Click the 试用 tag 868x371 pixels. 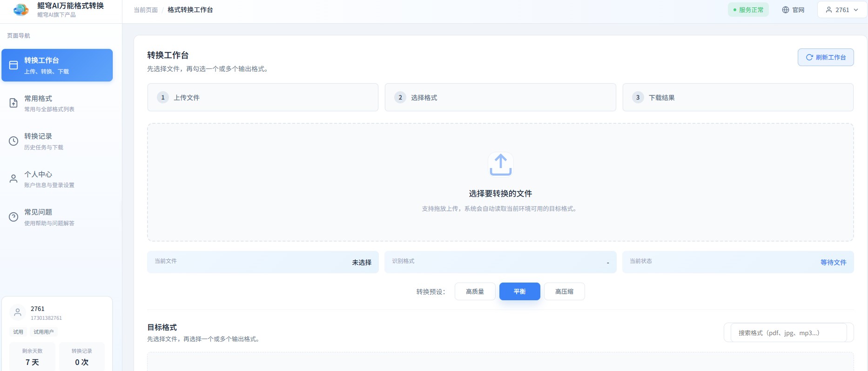[x=18, y=332]
